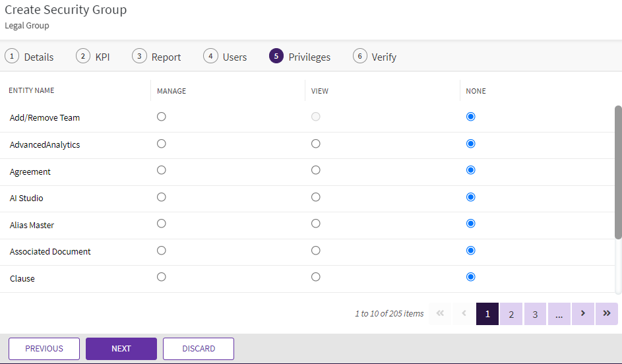Open the Report step
Viewport: 622px width, 364px height.
pos(156,57)
